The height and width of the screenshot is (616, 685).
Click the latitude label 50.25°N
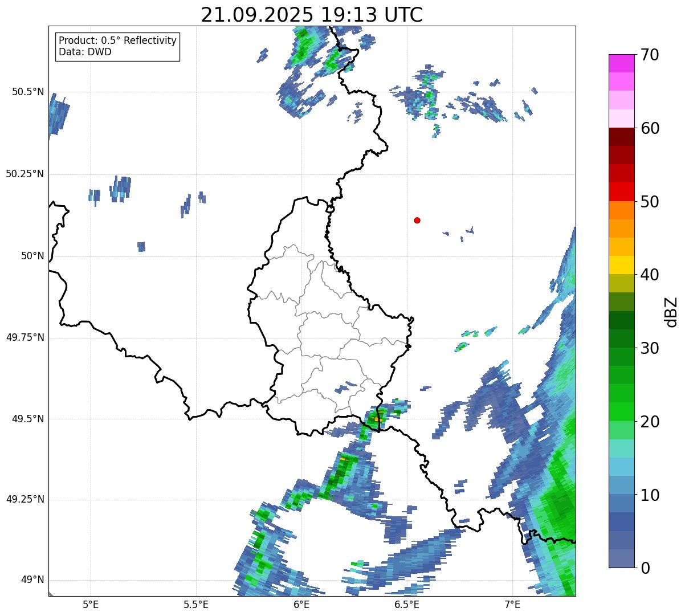pyautogui.click(x=25, y=174)
